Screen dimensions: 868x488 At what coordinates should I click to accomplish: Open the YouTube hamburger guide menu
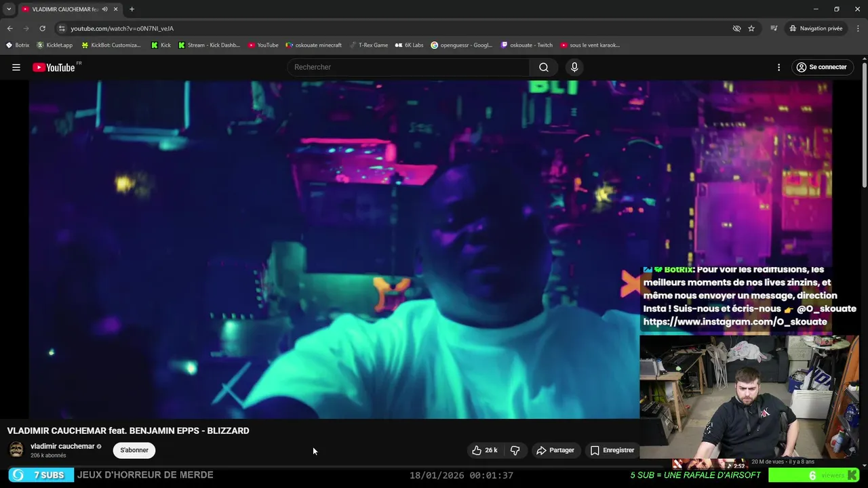[16, 67]
